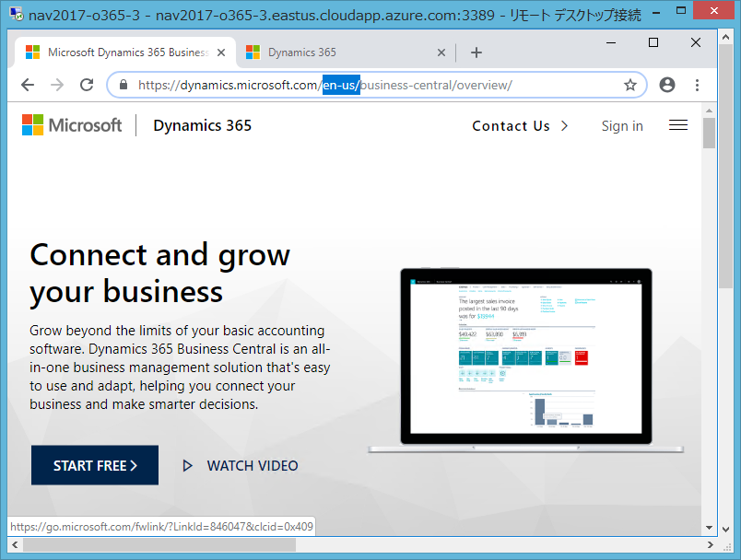The image size is (741, 560).
Task: Open the Contact Us link
Action: [x=511, y=126]
